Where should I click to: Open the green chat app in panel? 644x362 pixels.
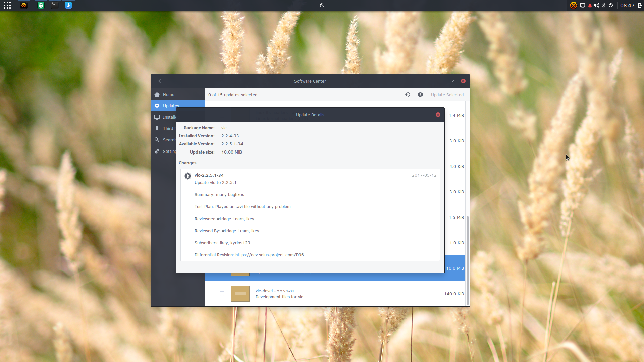41,5
